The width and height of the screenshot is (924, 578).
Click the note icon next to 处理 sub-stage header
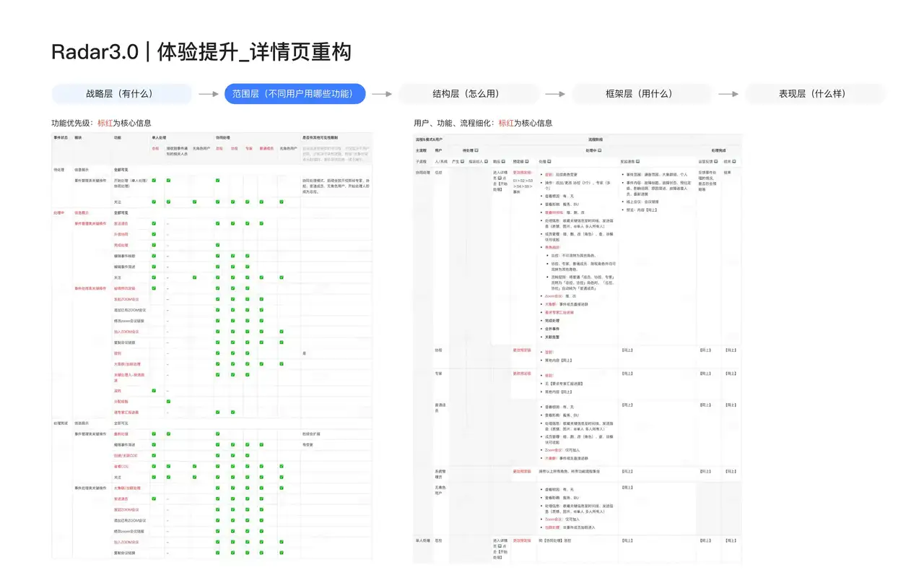[549, 161]
